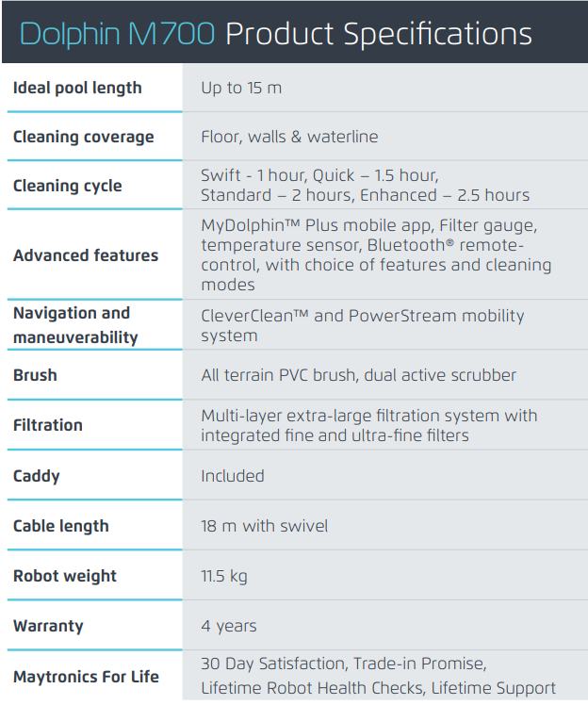Screen dimensions: 588x705
Task: Click the "Included" value for Caddy
Action: [x=233, y=476]
